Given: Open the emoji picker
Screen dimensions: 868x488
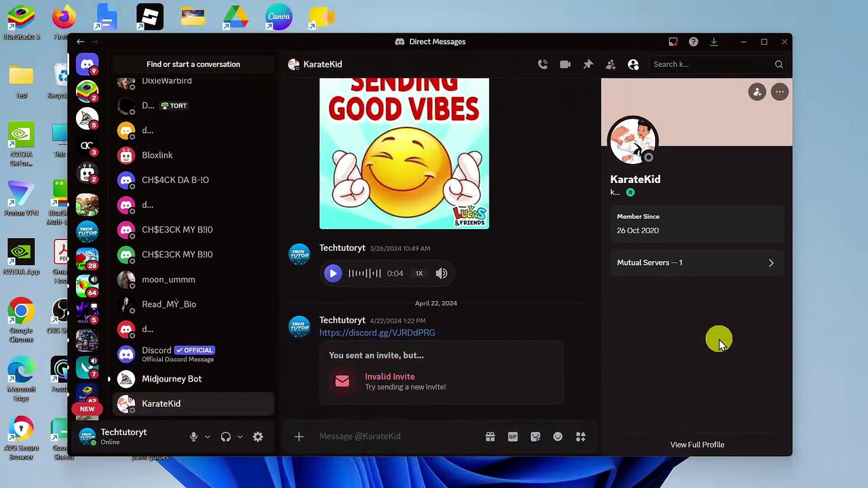Looking at the screenshot, I should (557, 436).
